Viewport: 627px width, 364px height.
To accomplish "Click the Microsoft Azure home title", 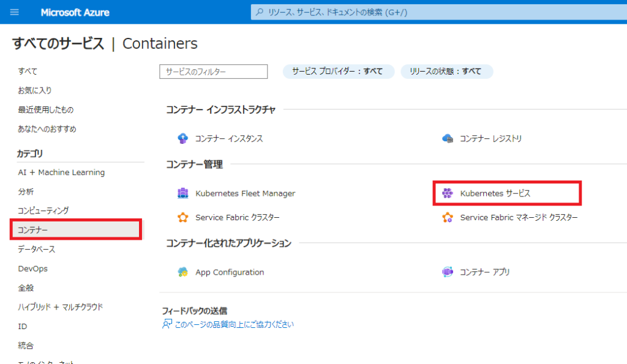I will [75, 12].
